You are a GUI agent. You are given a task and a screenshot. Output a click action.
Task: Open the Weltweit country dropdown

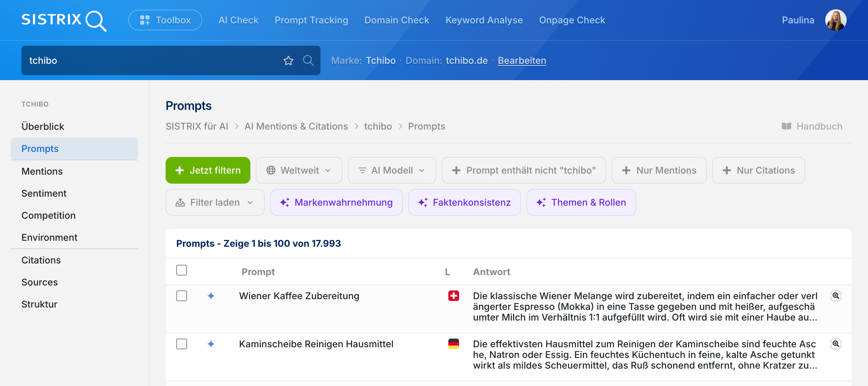299,170
